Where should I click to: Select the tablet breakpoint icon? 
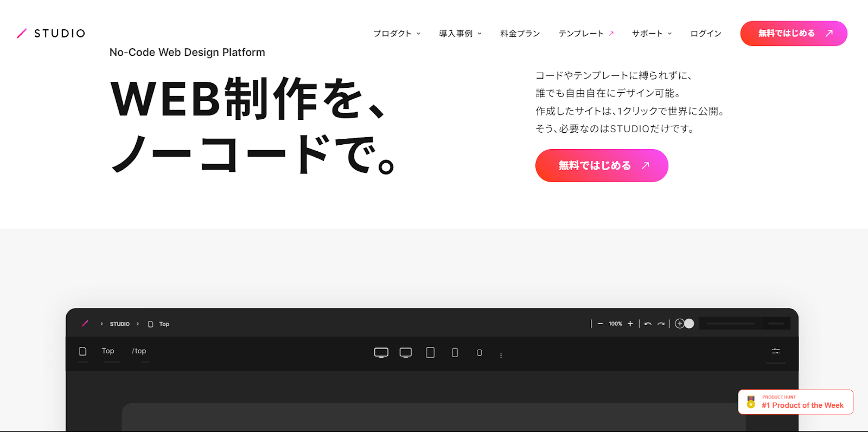tap(430, 353)
